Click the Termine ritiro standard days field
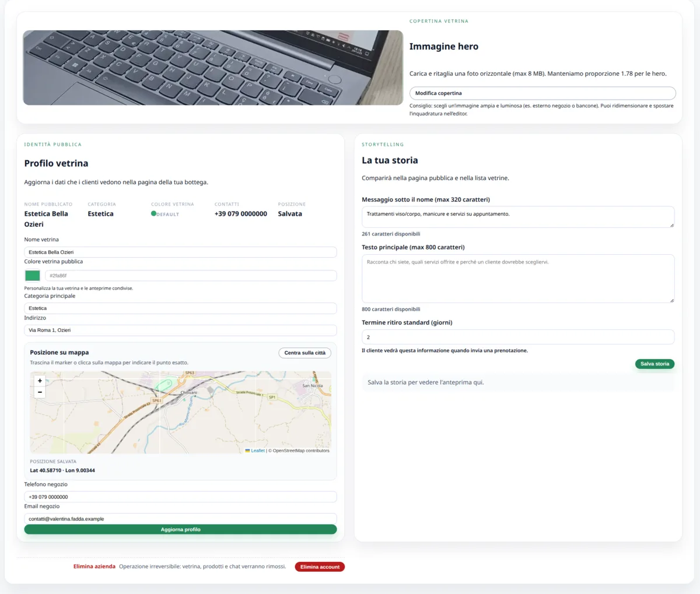 (x=518, y=337)
